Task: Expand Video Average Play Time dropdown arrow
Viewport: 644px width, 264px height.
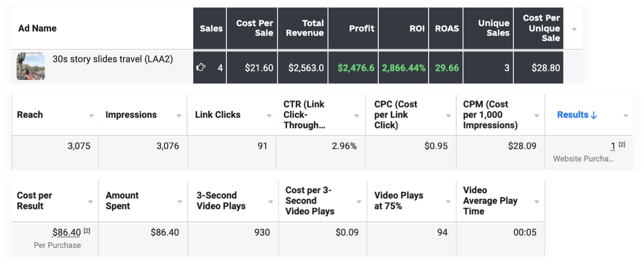Action: (x=537, y=202)
